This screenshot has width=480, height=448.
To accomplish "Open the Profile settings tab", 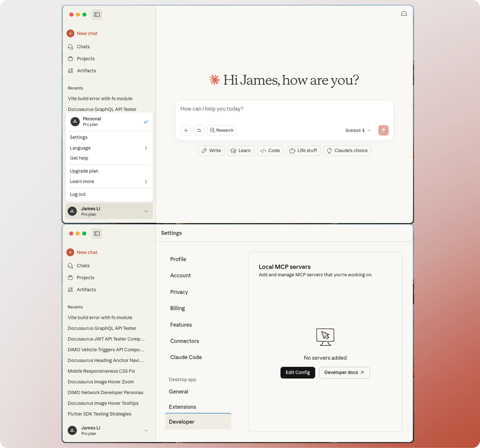I will point(178,259).
